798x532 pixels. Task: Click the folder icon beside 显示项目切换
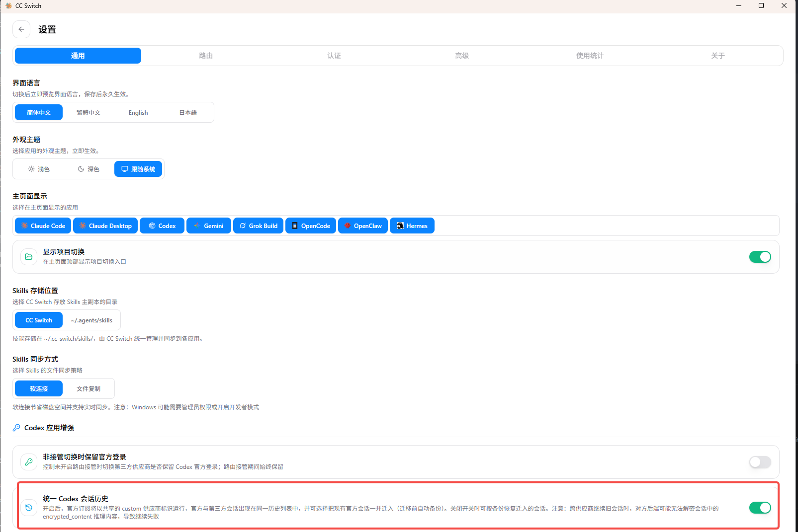(x=29, y=257)
